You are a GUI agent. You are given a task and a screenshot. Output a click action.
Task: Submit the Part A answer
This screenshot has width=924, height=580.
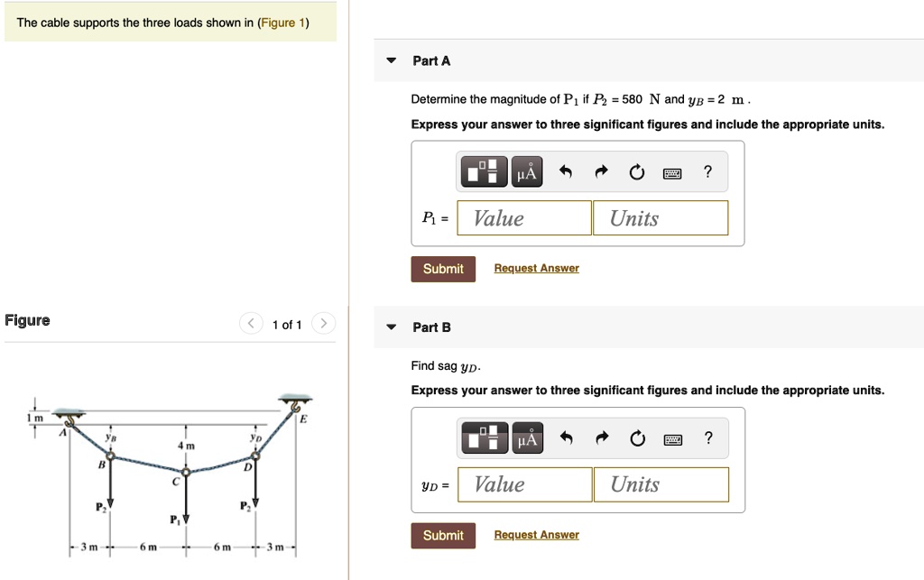tap(442, 268)
